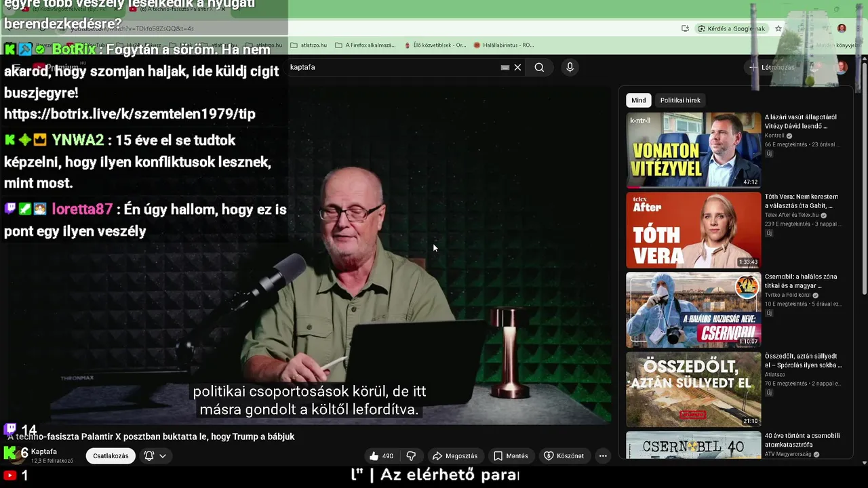The width and height of the screenshot is (868, 488).
Task: Start voice search with microphone icon
Action: coord(570,67)
